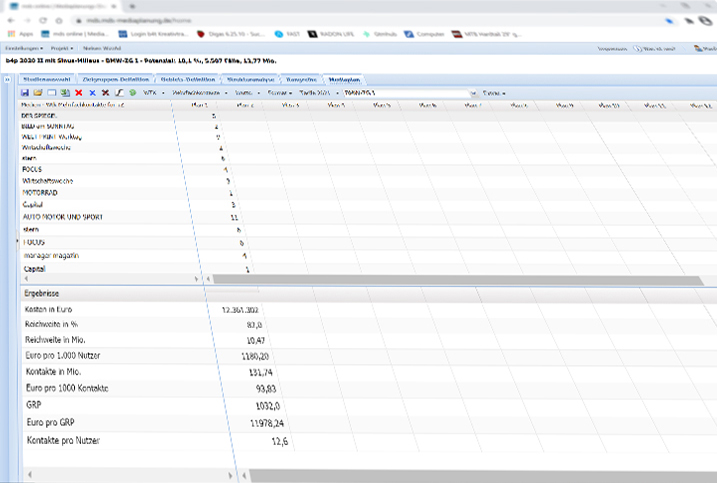Click the Ergebnisse section header
Screen dimensions: 717x483
click(x=42, y=293)
